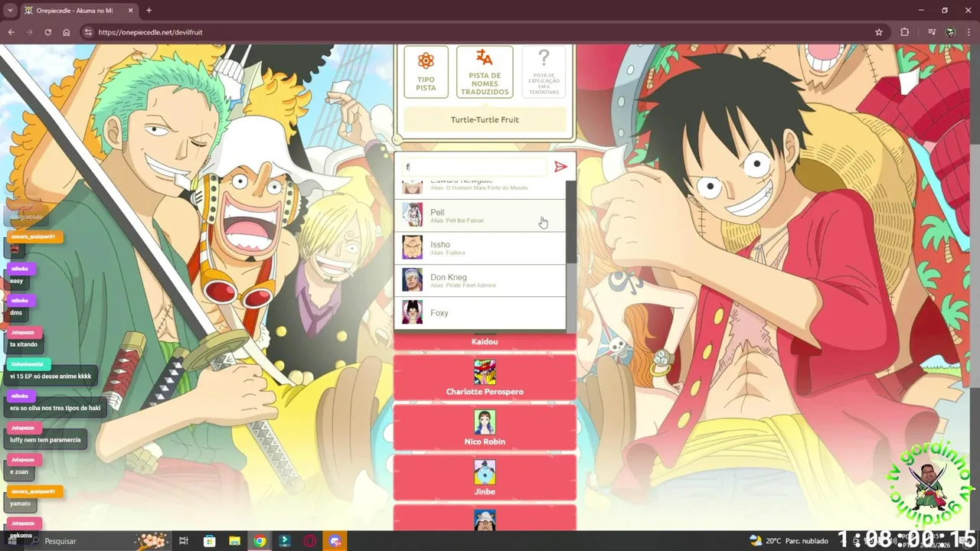Open the teal arrow app on the taskbar
The image size is (980, 551).
tap(285, 541)
